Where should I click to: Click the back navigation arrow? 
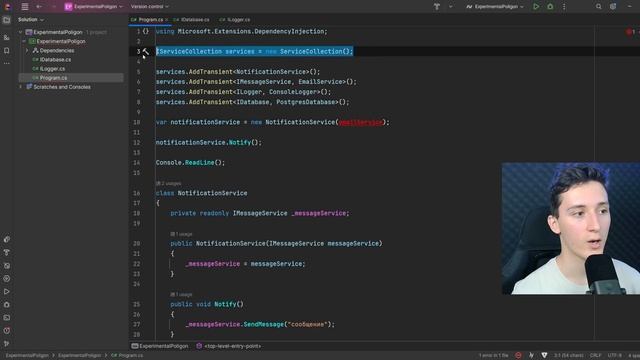coord(39,7)
